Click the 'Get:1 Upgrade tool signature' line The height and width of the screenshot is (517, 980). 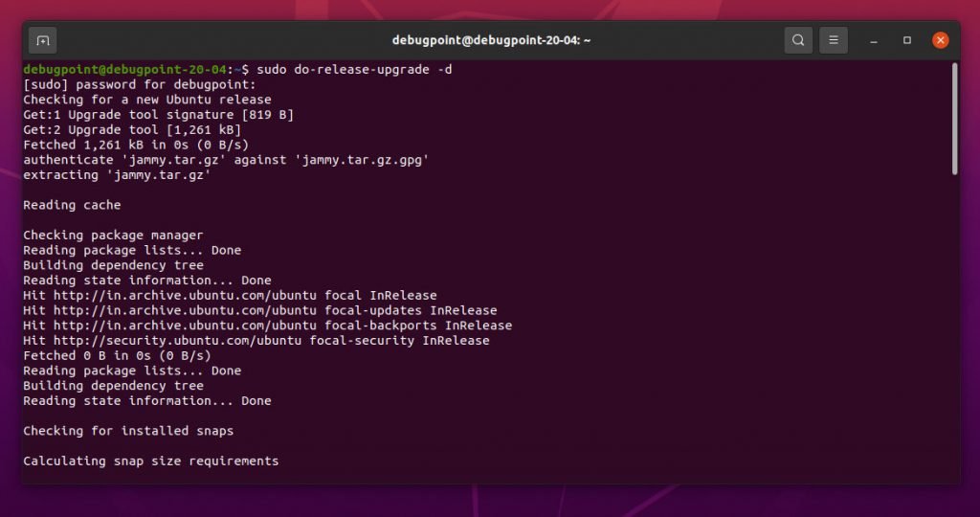pos(159,114)
